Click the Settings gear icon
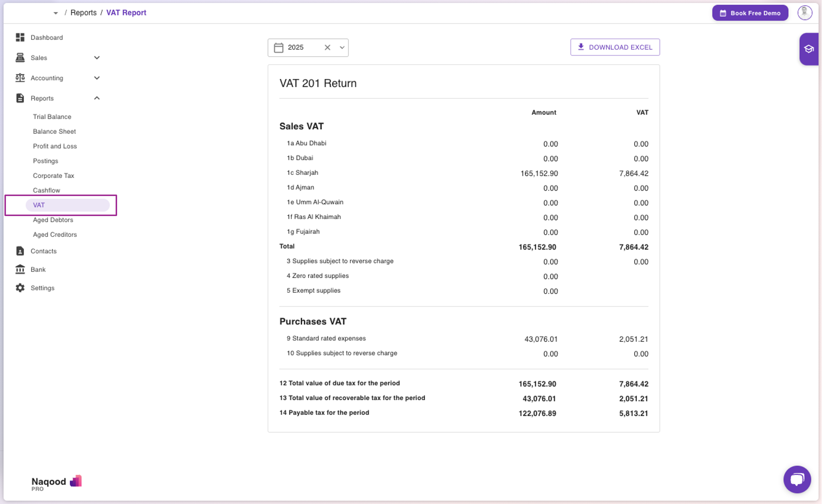 coord(20,288)
